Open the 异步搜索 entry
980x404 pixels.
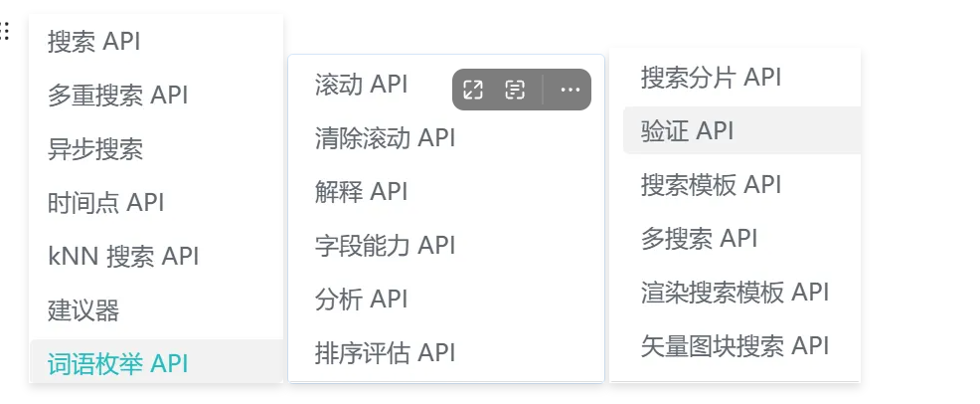click(x=95, y=149)
